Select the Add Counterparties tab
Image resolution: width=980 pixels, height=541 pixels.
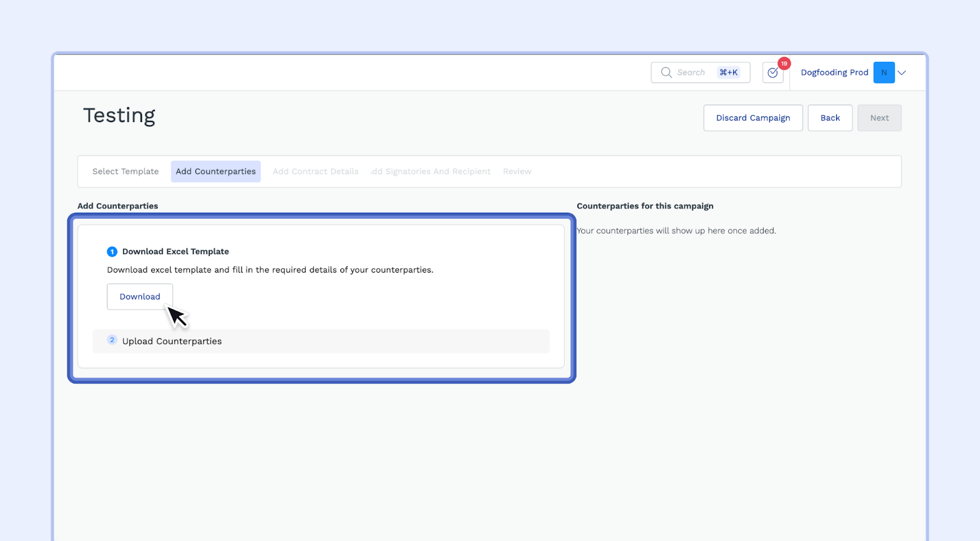[216, 172]
